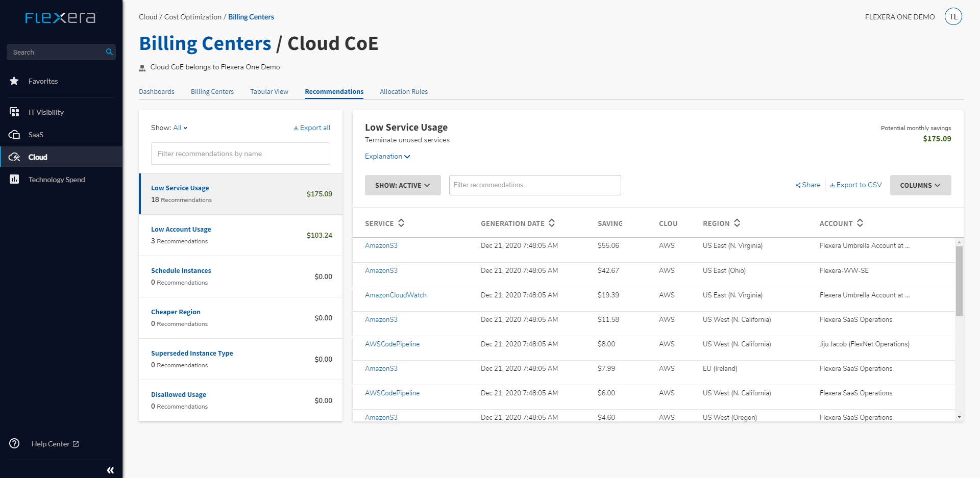Screen dimensions: 980x478
Task: Switch to the Tabular View tab
Action: point(269,92)
